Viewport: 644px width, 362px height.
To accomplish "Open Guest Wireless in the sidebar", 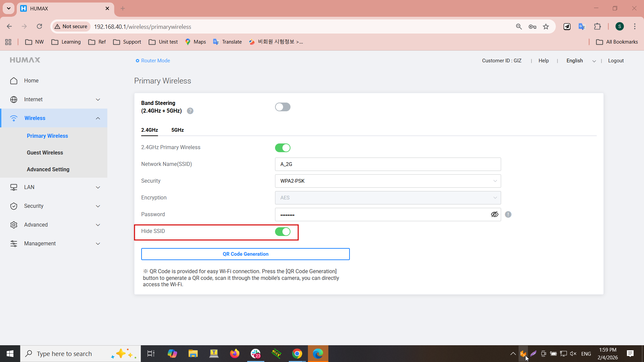I will [x=45, y=153].
